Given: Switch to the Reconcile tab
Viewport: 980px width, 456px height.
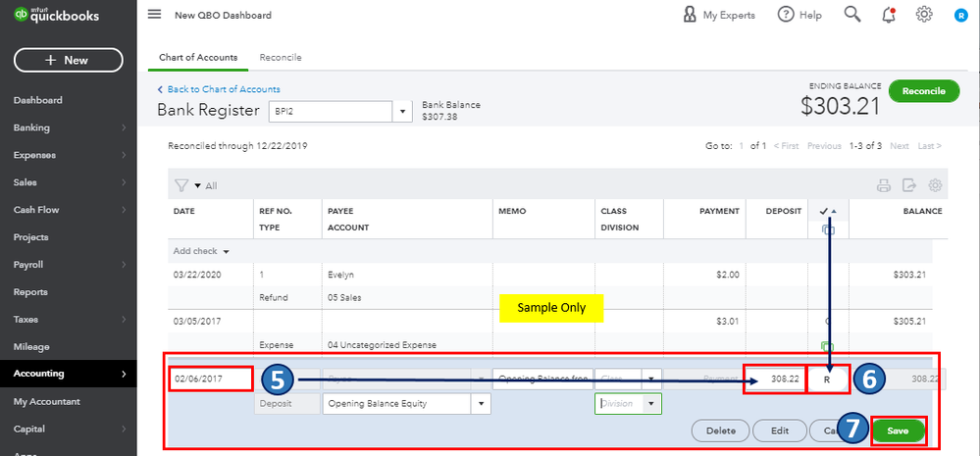Looking at the screenshot, I should (x=281, y=58).
